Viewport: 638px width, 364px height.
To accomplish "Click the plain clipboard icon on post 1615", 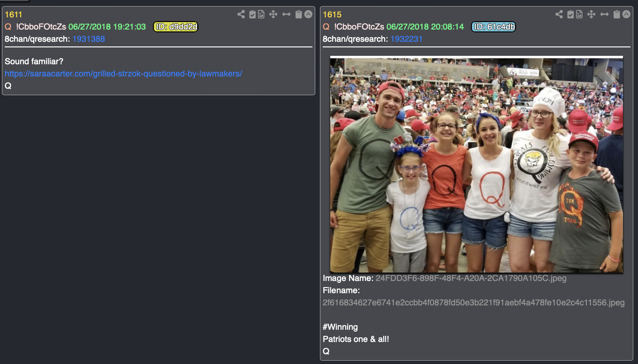I will [x=617, y=15].
